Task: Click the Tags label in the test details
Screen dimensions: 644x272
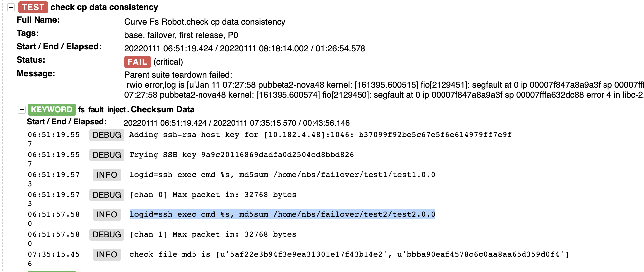Action: [x=27, y=33]
